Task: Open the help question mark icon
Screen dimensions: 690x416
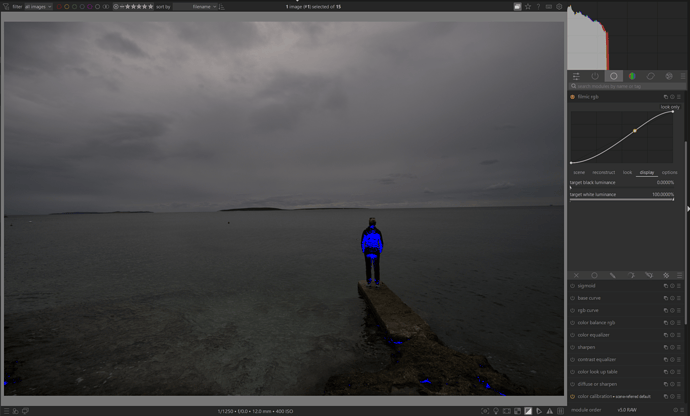Action: (538, 7)
